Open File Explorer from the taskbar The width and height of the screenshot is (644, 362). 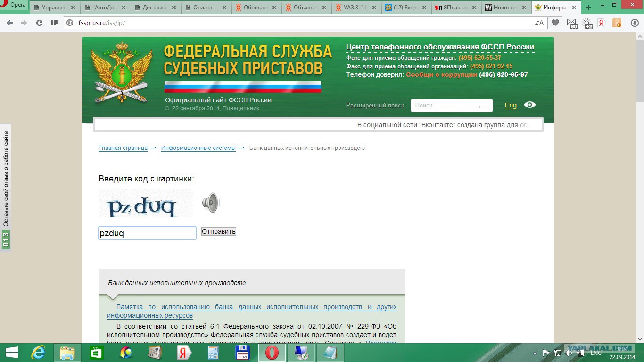tap(67, 353)
